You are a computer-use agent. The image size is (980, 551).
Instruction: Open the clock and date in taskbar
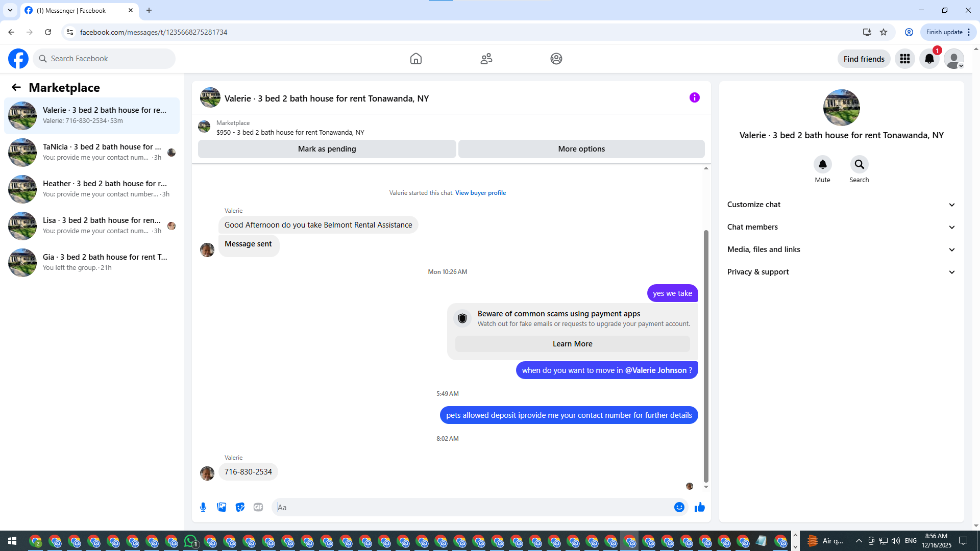pyautogui.click(x=936, y=541)
